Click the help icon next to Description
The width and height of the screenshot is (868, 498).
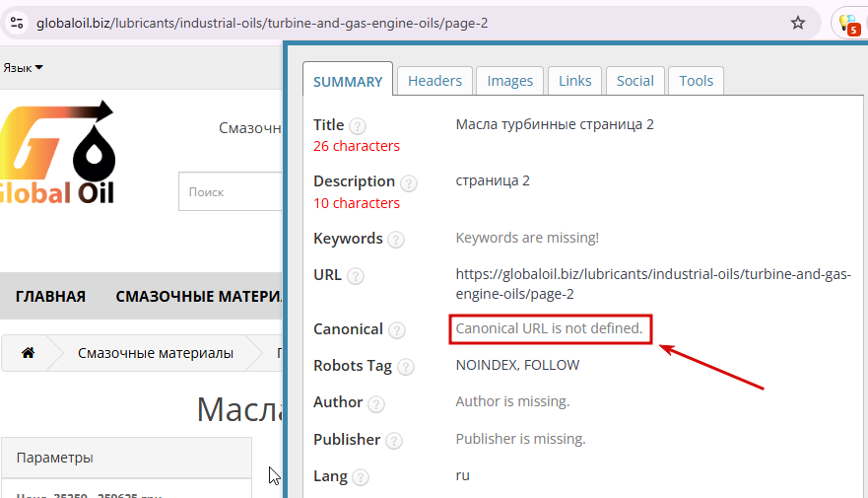(409, 182)
